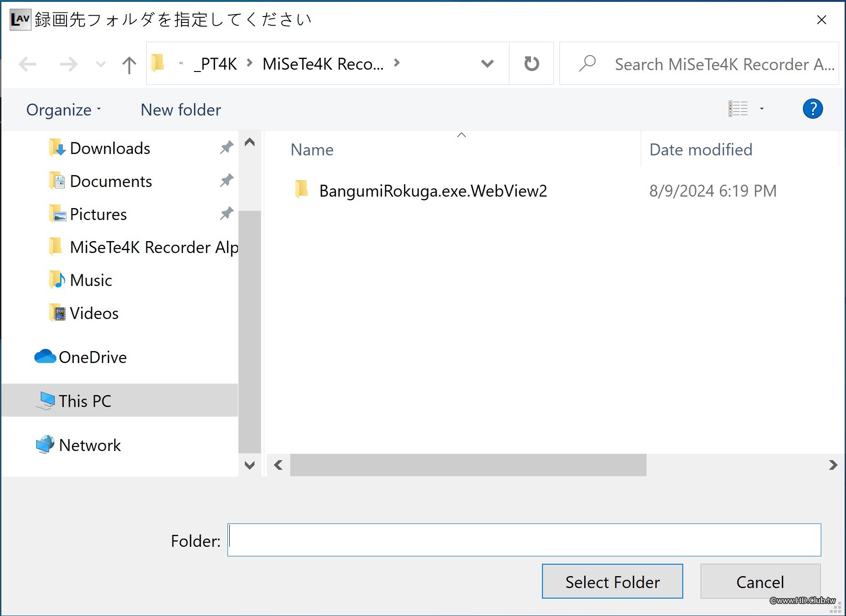
Task: Refresh the current folder view
Action: click(x=531, y=64)
